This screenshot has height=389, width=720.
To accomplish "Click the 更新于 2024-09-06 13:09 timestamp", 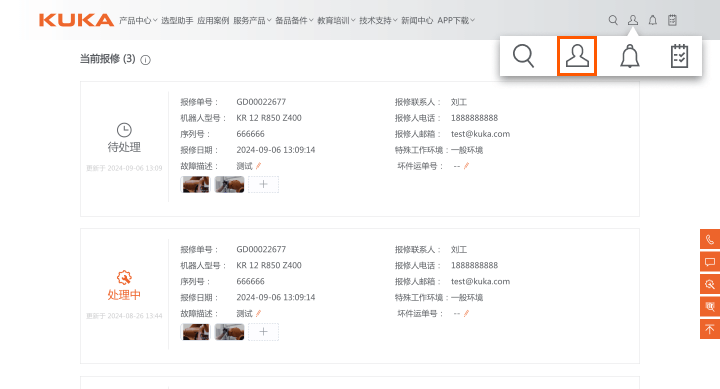I will [124, 168].
